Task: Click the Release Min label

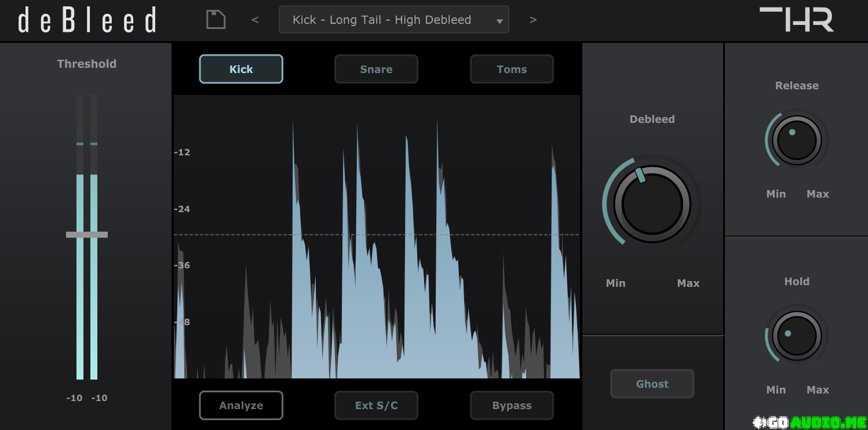Action: [776, 194]
